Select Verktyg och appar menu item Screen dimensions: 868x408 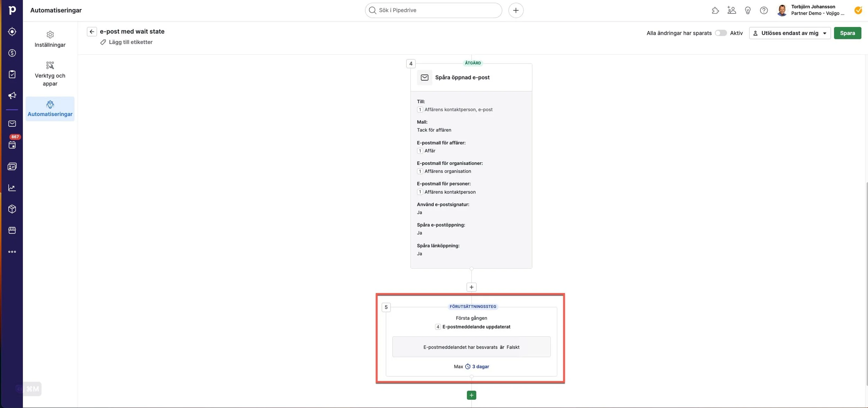[50, 74]
